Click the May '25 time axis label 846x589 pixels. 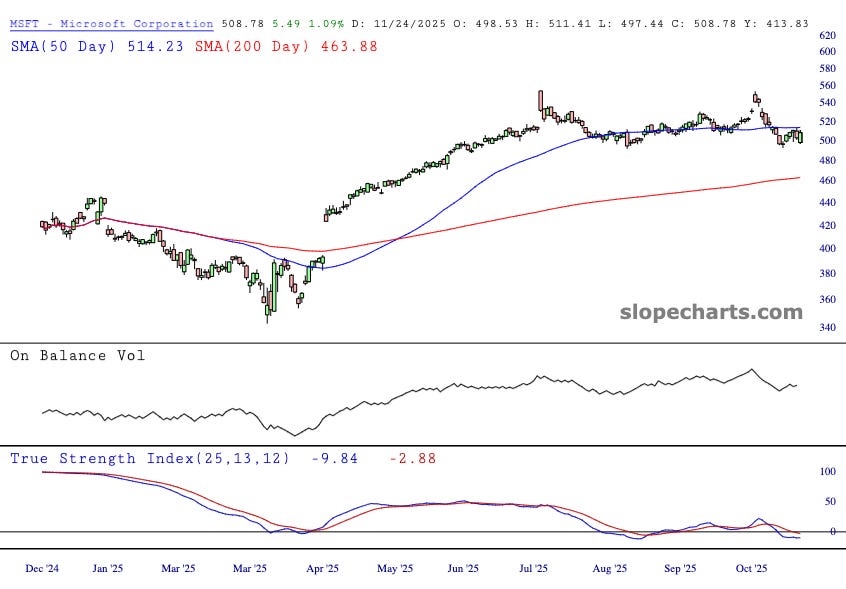coord(395,569)
